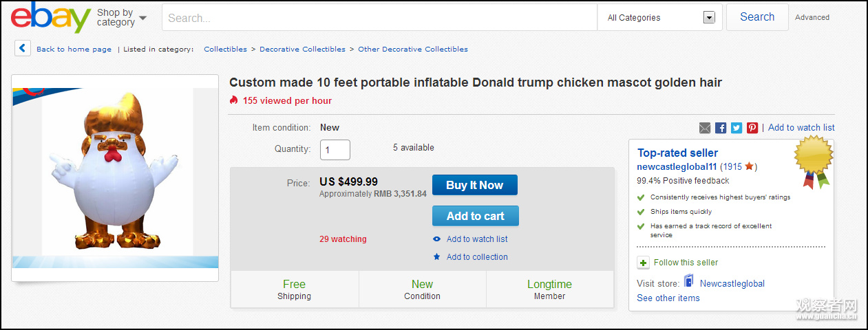Image resolution: width=868 pixels, height=330 pixels.
Task: Click green plus Follow seller icon
Action: pos(643,263)
